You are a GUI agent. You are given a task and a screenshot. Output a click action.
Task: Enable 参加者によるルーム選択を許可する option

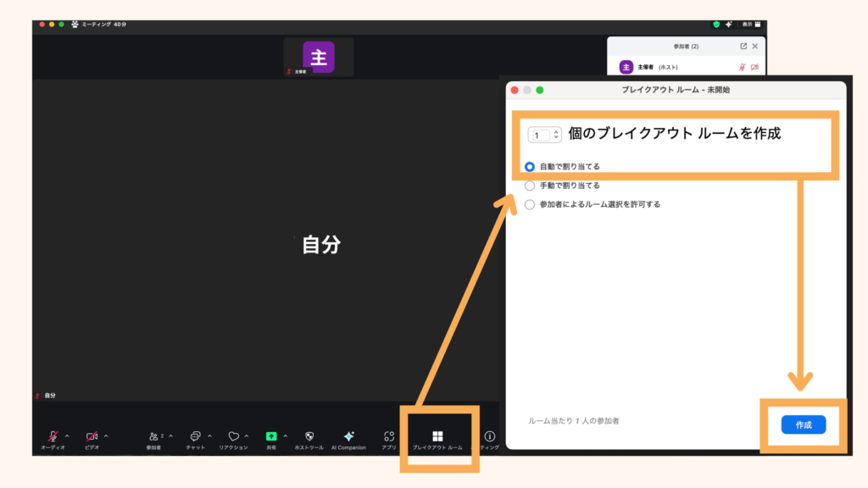[x=530, y=205]
